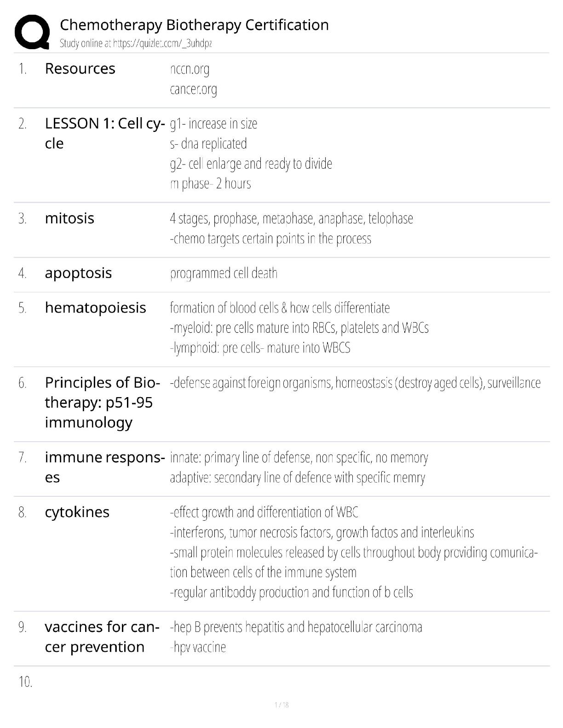Screen dimensions: 563x728
Task: Select the immune responses term
Action: tap(105, 467)
